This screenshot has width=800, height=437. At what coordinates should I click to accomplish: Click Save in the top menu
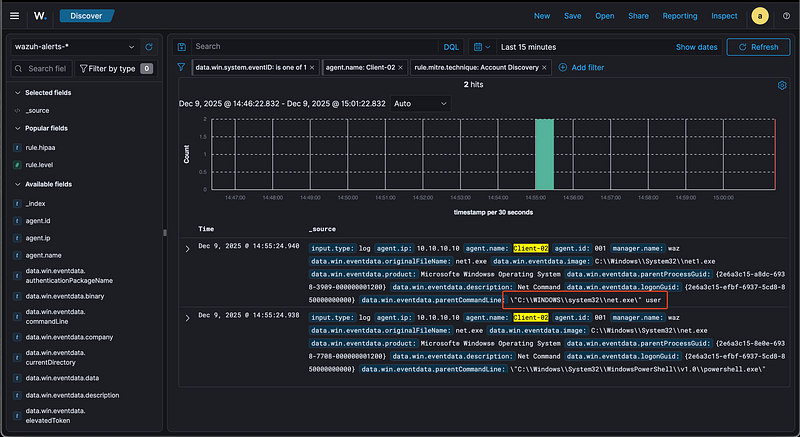(x=572, y=16)
